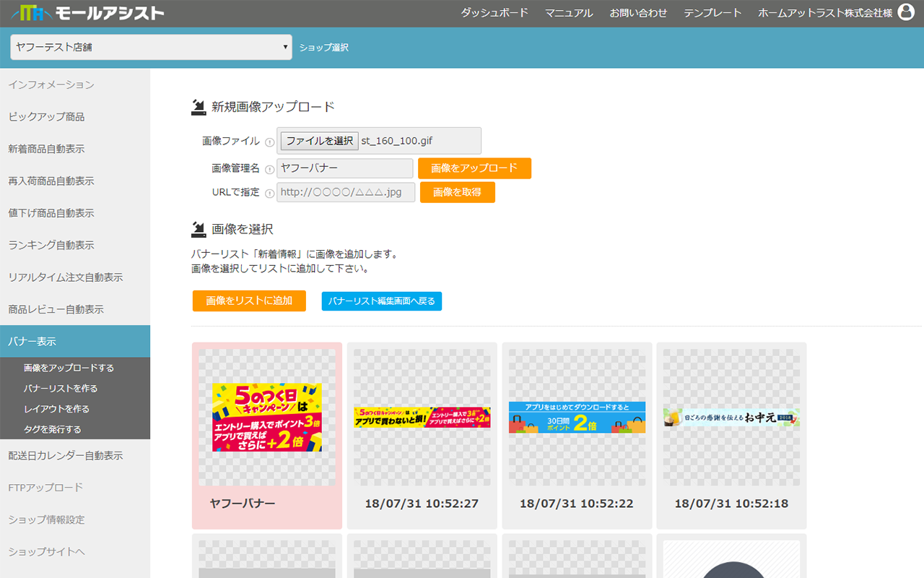
Task: Select 商品レビュー自動表示 in the sidebar
Action: tap(75, 309)
